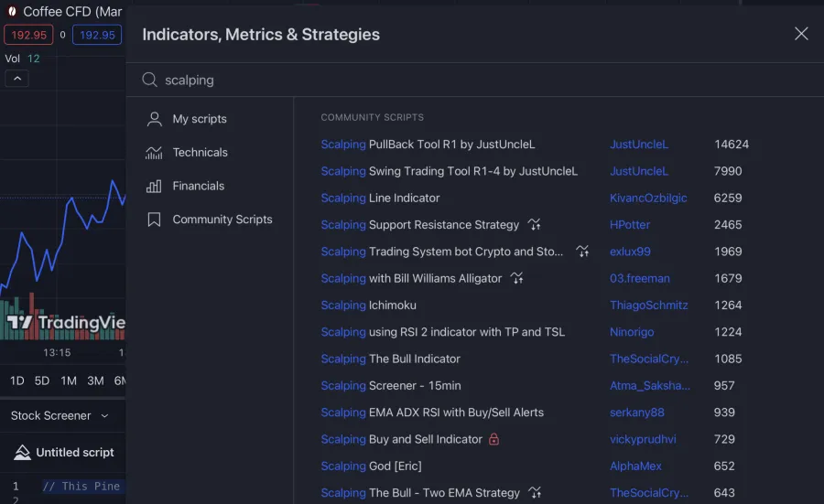Set chart range to 3M

pyautogui.click(x=95, y=381)
